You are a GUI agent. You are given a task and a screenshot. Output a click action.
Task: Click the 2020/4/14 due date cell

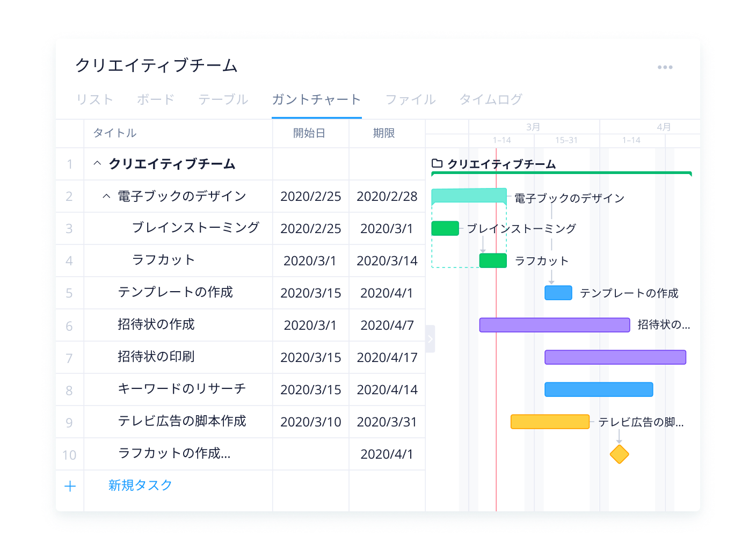click(x=387, y=389)
